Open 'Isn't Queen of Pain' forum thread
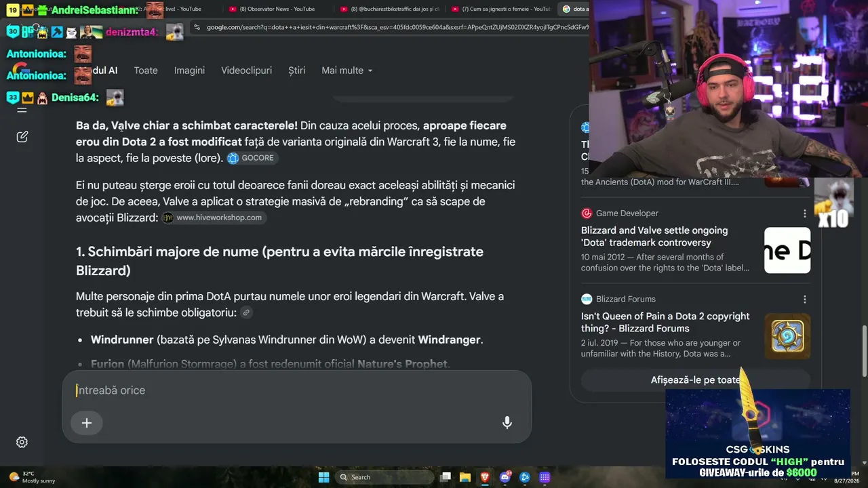 tap(665, 322)
